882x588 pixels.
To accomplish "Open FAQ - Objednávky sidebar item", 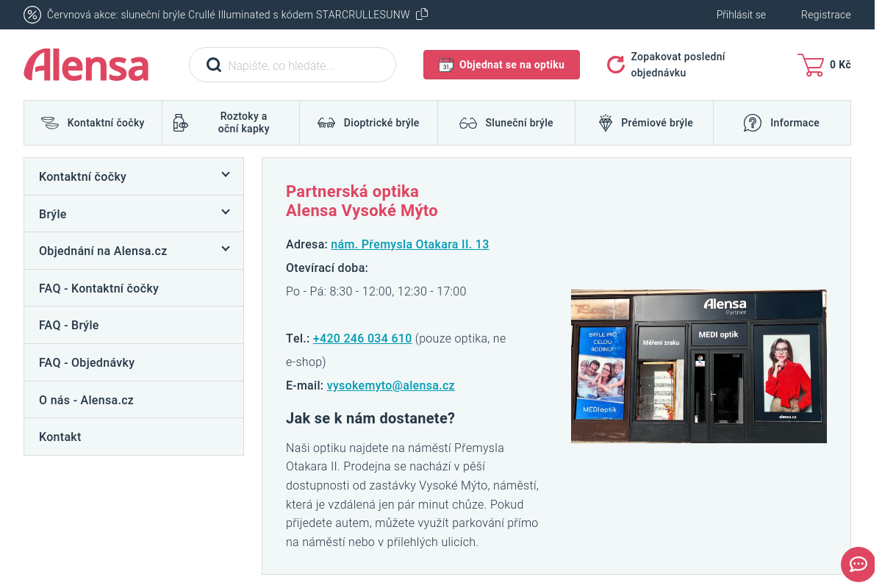I will point(134,362).
